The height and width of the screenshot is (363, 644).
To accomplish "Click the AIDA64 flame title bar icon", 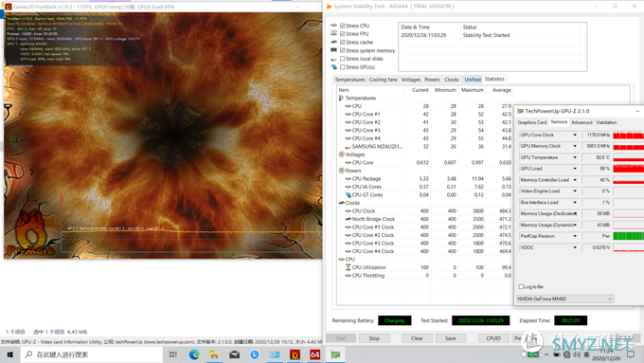I will tap(329, 7).
